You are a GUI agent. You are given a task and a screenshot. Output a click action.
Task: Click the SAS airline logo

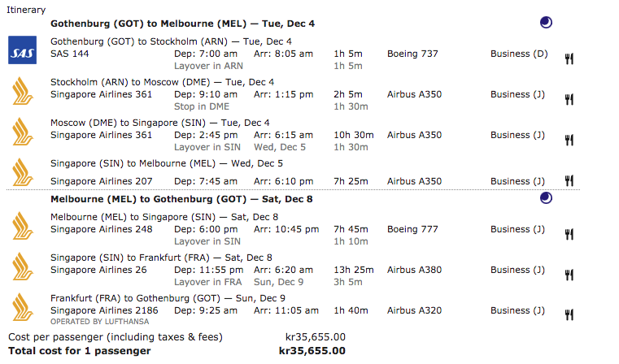tap(21, 50)
